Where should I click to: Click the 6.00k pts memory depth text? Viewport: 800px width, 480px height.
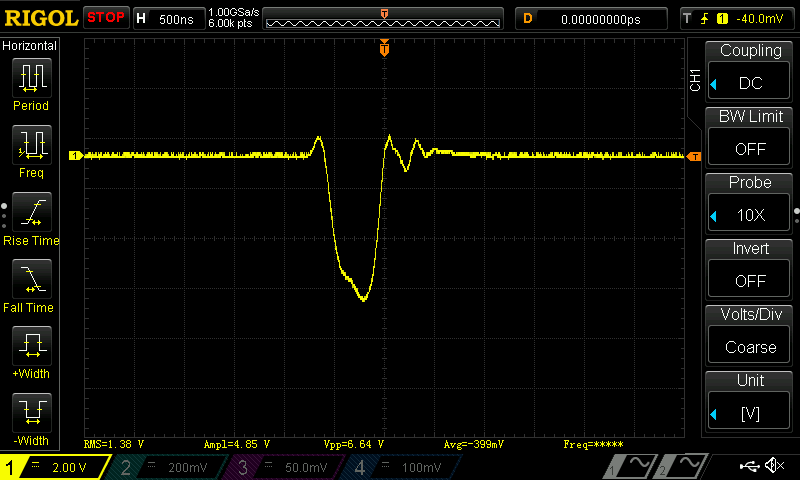coord(230,23)
